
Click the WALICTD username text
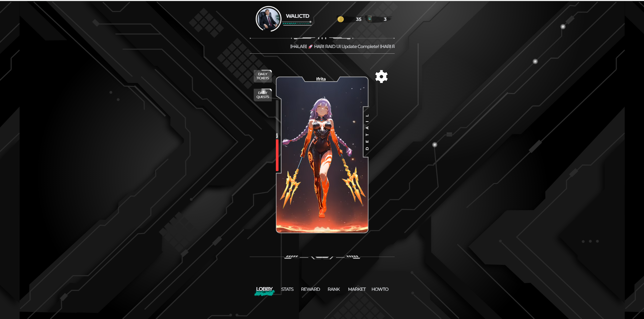click(x=298, y=16)
